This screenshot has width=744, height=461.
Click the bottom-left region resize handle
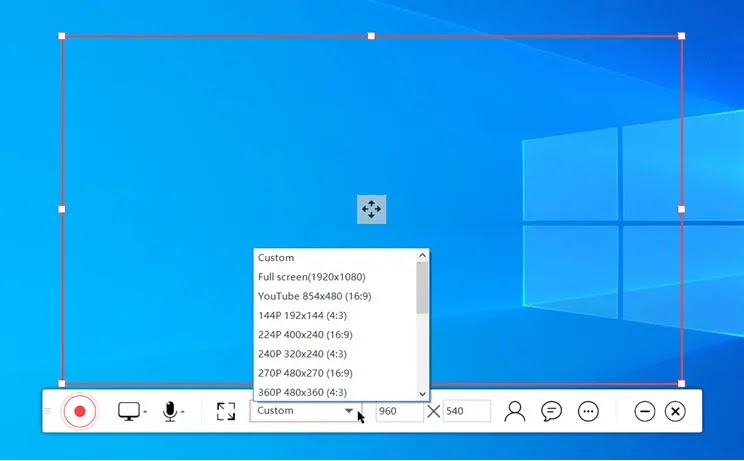[x=62, y=383]
